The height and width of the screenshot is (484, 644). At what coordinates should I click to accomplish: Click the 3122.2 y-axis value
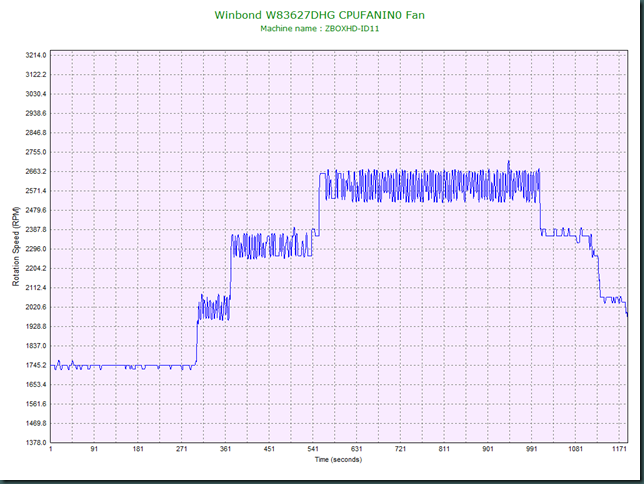tap(36, 74)
